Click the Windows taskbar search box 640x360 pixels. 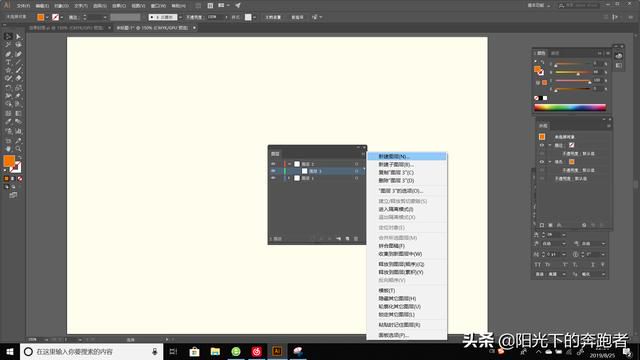coord(91,351)
